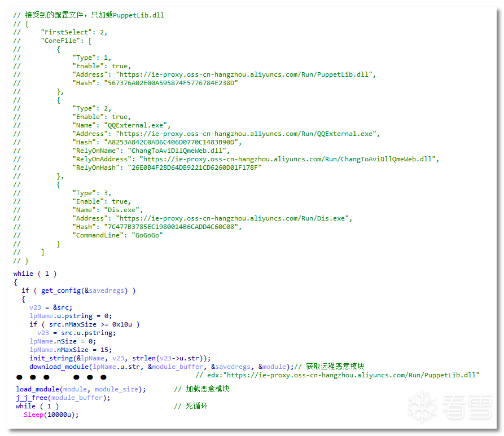
Task: Click the edx PuppetLib.dll URL comment
Action: pyautogui.click(x=337, y=375)
